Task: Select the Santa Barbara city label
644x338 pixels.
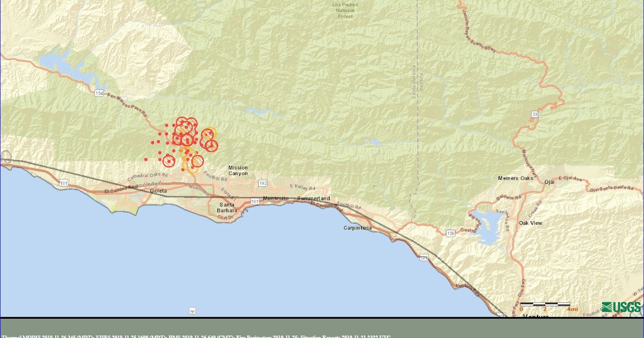Action: [228, 208]
